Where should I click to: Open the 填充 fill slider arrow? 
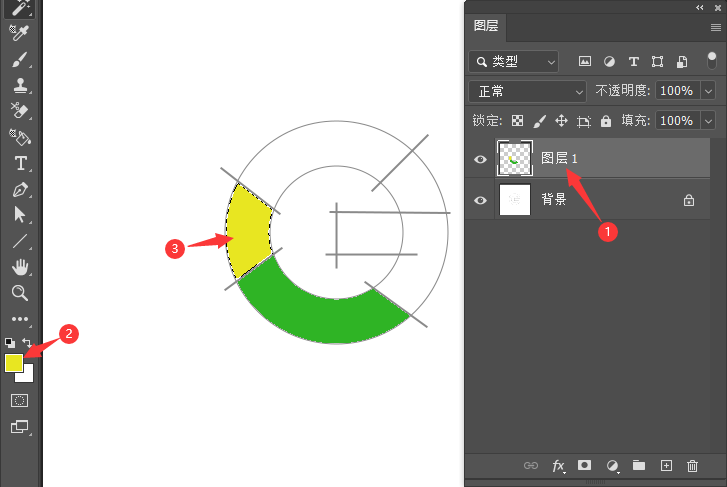(708, 121)
